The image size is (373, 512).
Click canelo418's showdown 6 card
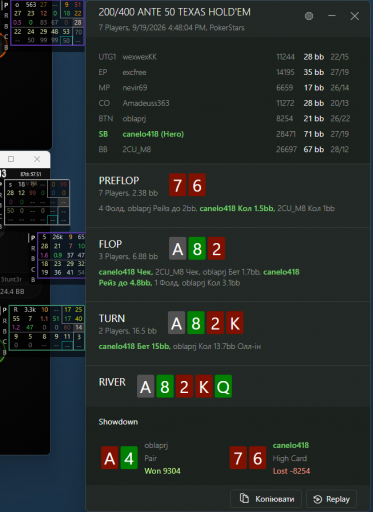pyautogui.click(x=258, y=458)
